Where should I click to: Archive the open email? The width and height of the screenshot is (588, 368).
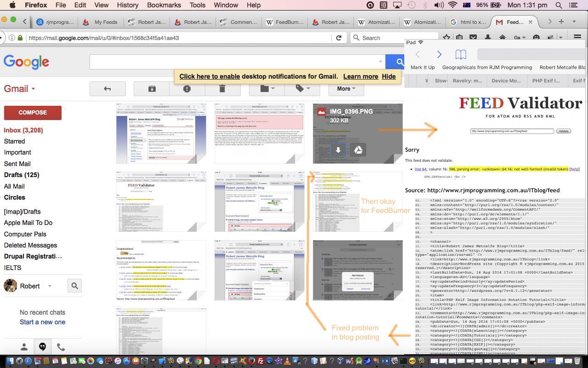click(152, 89)
